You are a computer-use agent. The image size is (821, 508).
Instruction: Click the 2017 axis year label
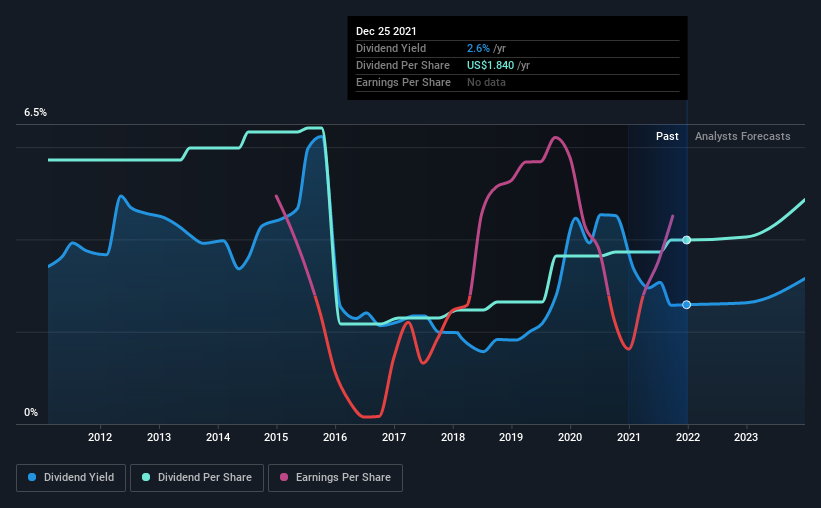(x=394, y=437)
